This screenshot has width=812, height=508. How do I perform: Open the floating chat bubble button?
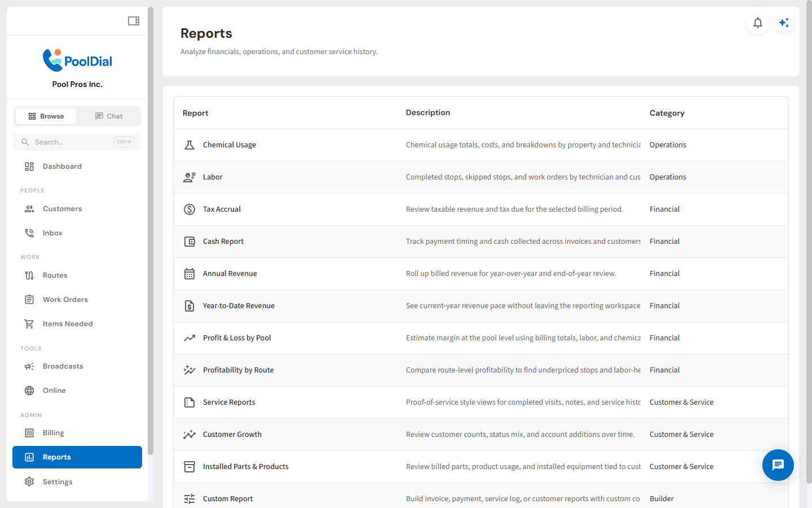[x=778, y=465]
